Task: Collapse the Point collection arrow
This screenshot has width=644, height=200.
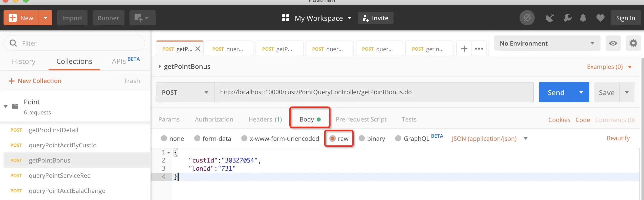Action: pos(6,106)
